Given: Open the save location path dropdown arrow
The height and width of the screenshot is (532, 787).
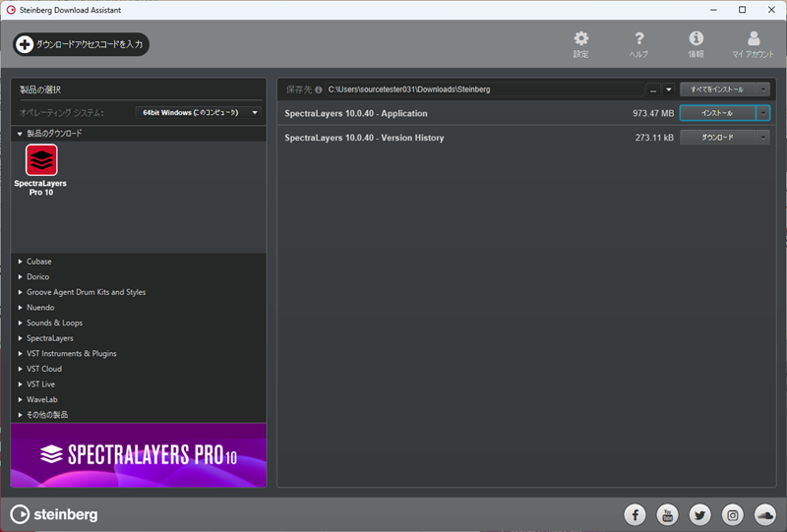Looking at the screenshot, I should coord(669,89).
